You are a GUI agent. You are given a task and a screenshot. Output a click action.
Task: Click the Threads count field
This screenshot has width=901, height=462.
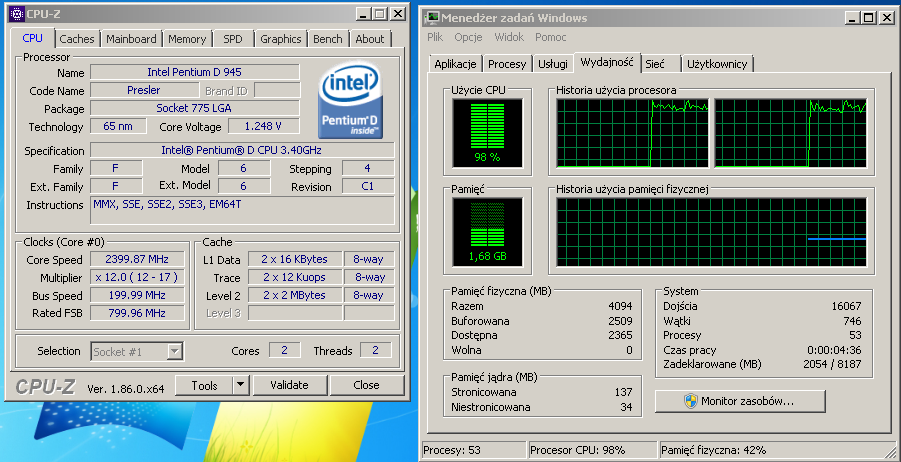pyautogui.click(x=376, y=351)
